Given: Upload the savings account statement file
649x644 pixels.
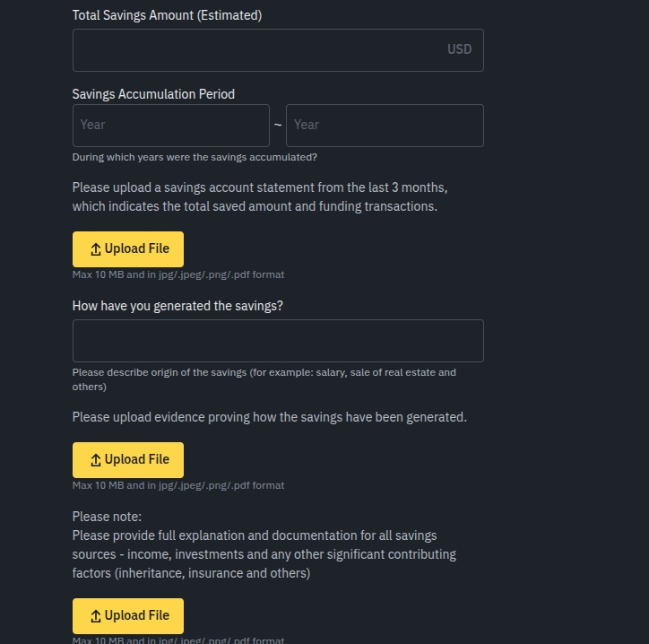Looking at the screenshot, I should tap(128, 249).
